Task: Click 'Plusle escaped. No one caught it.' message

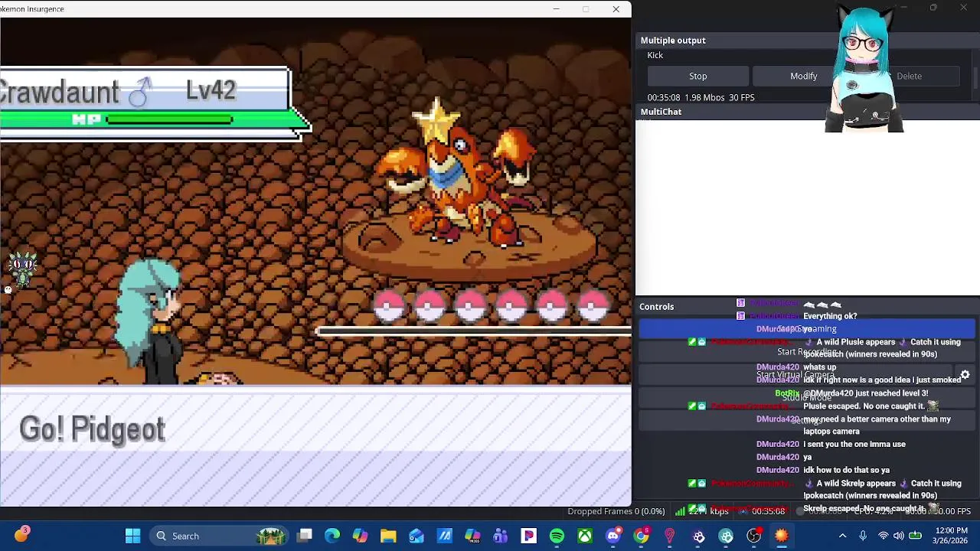Action: 871,406
